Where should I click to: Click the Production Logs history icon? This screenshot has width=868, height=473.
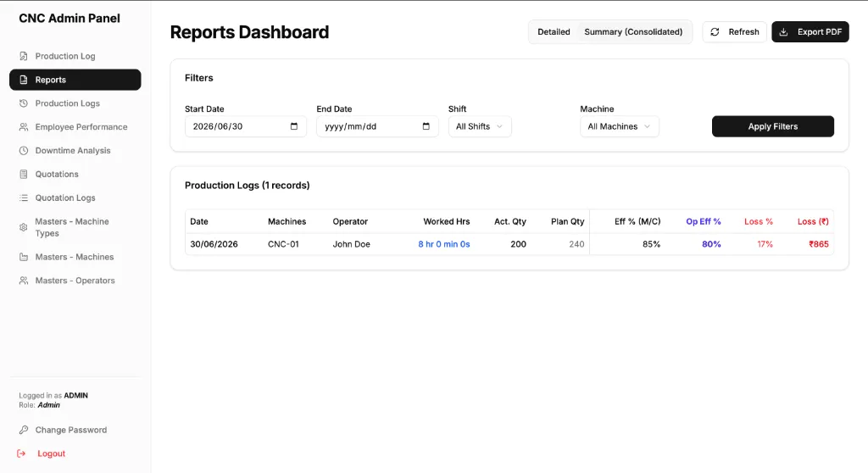click(x=23, y=103)
